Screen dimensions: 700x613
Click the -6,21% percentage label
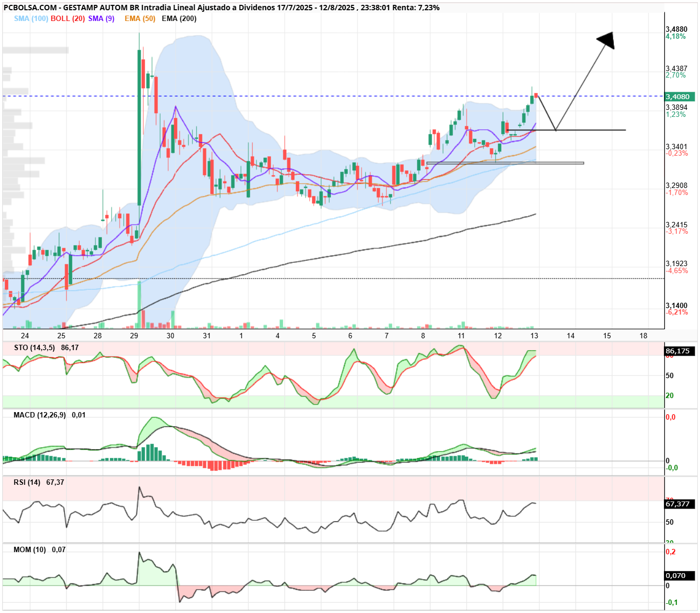click(x=677, y=312)
